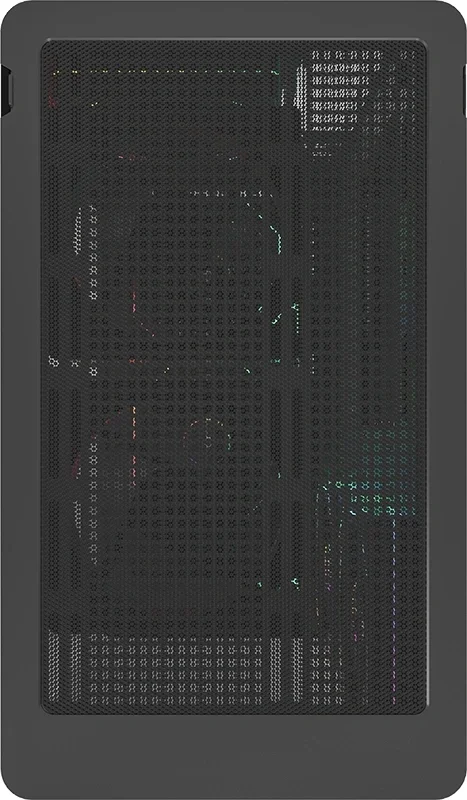This screenshot has width=467, height=800.
Task: Click the left side latch notch
Action: point(6,90)
